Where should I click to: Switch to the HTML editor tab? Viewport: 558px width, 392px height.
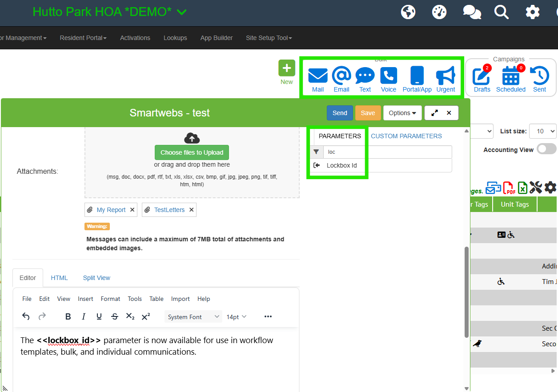coord(59,278)
